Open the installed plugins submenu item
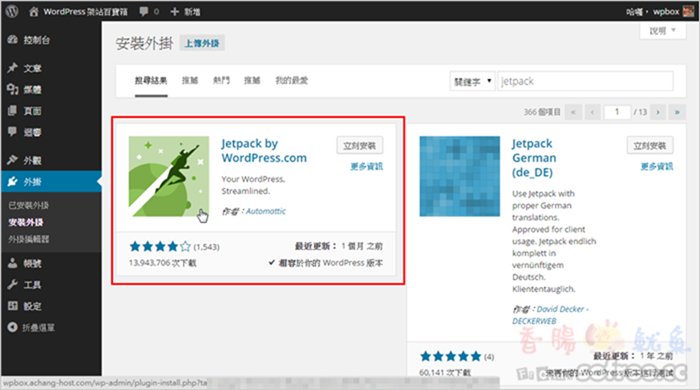Viewport: 700px width, 390px height. (x=29, y=205)
